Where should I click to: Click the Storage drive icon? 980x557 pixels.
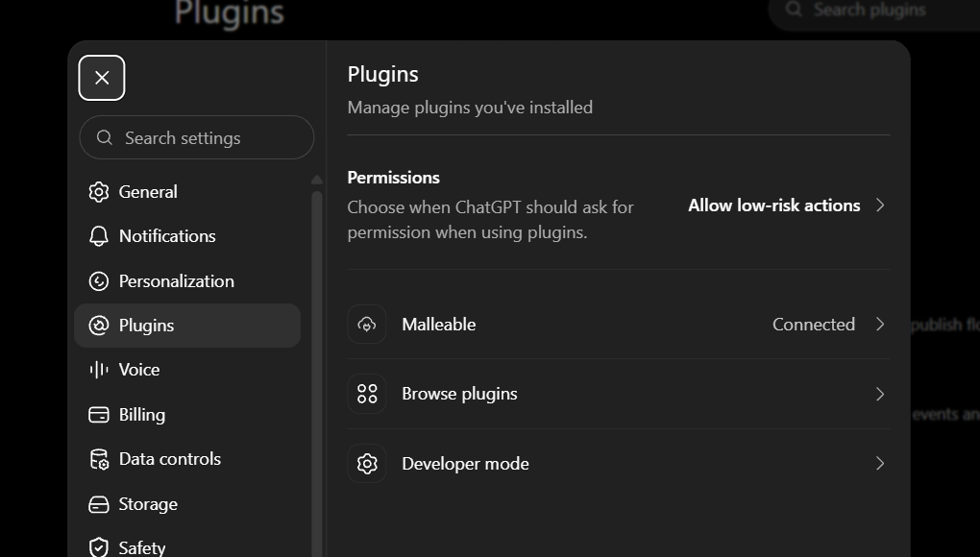[x=99, y=504]
